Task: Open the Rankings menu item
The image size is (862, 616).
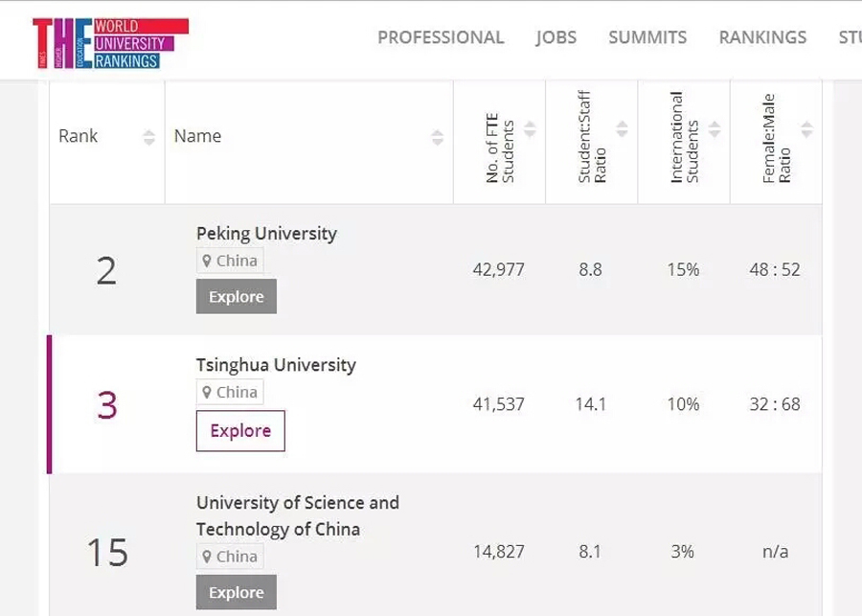Action: [762, 37]
